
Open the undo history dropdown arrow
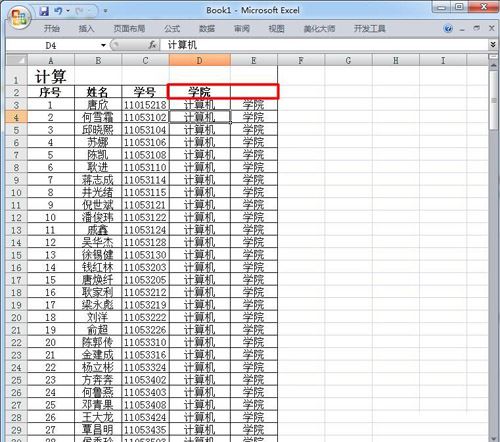coord(68,11)
